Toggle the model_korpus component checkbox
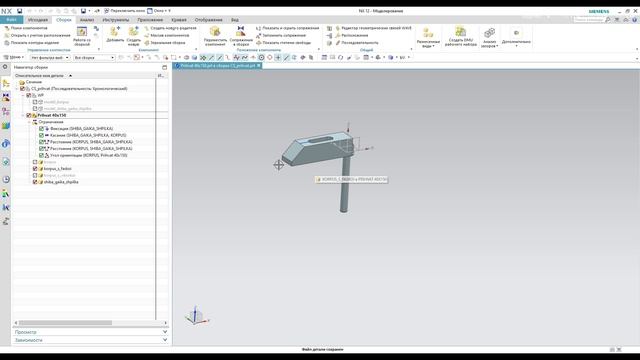640x360 pixels. pos(35,102)
